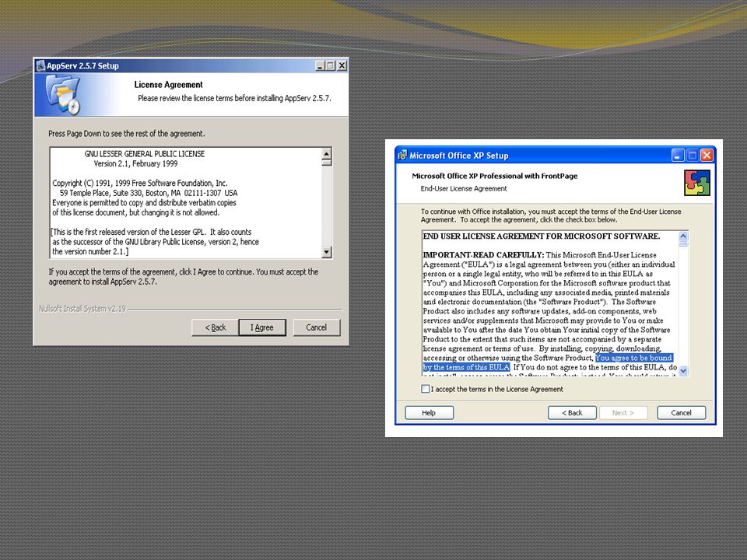This screenshot has width=747, height=560.
Task: Click the License Agreement header in AppServ Setup
Action: click(168, 85)
